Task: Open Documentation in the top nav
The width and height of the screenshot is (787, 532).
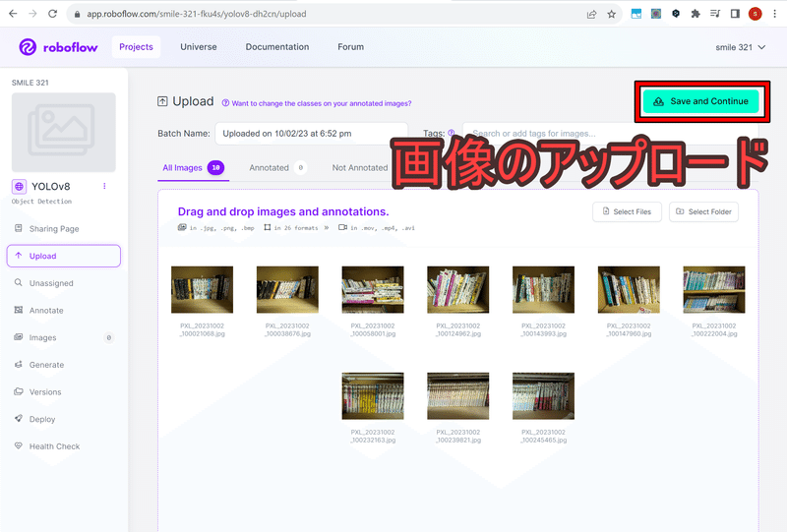Action: 277,46
